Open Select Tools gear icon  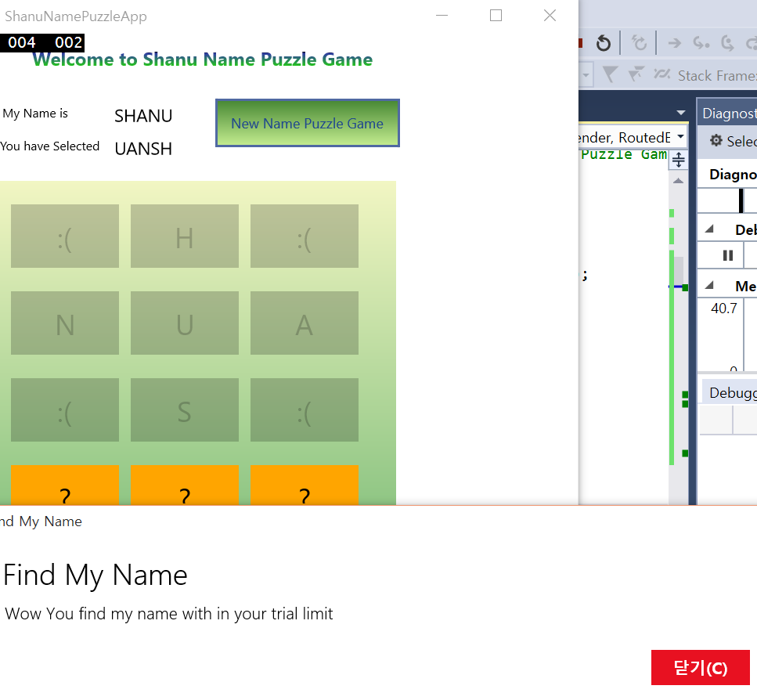pyautogui.click(x=716, y=140)
